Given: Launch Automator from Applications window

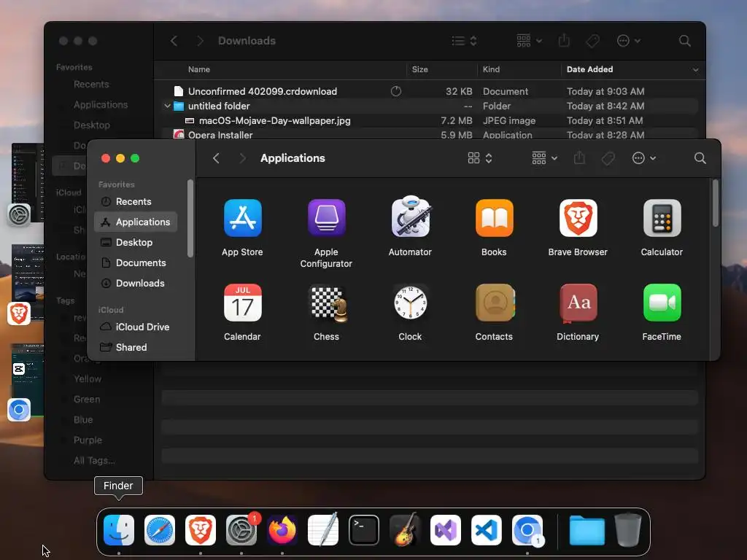Looking at the screenshot, I should coord(411,217).
